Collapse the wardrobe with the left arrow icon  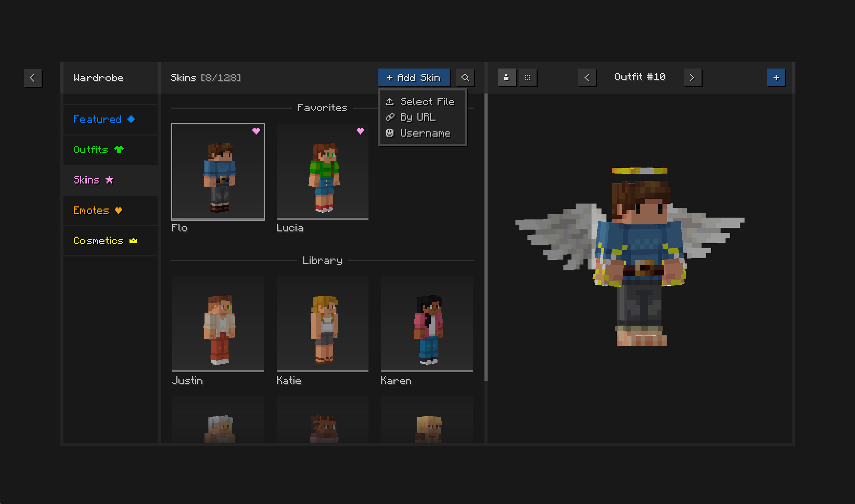point(33,77)
